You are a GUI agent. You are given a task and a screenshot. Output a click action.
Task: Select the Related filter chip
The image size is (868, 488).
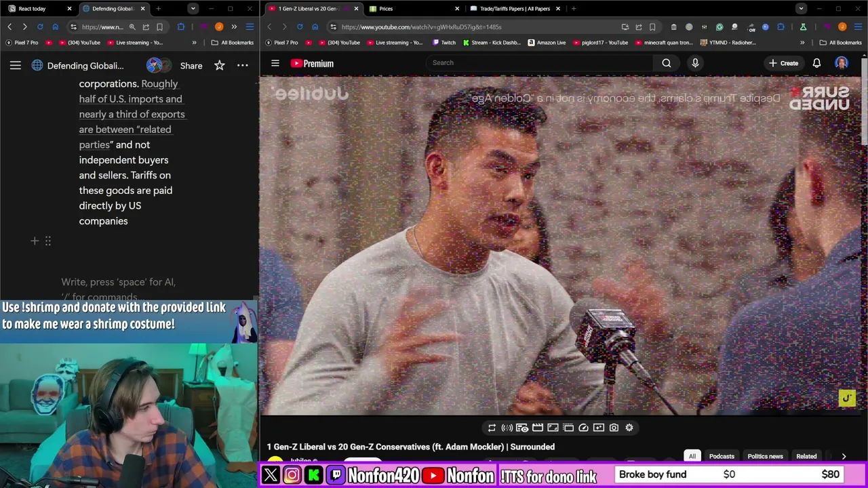pyautogui.click(x=806, y=456)
